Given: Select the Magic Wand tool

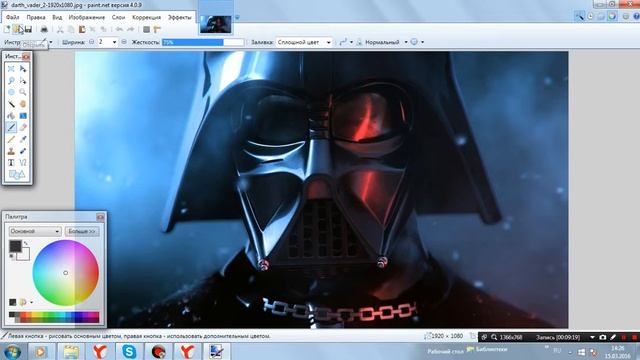Looking at the screenshot, I should 11,104.
